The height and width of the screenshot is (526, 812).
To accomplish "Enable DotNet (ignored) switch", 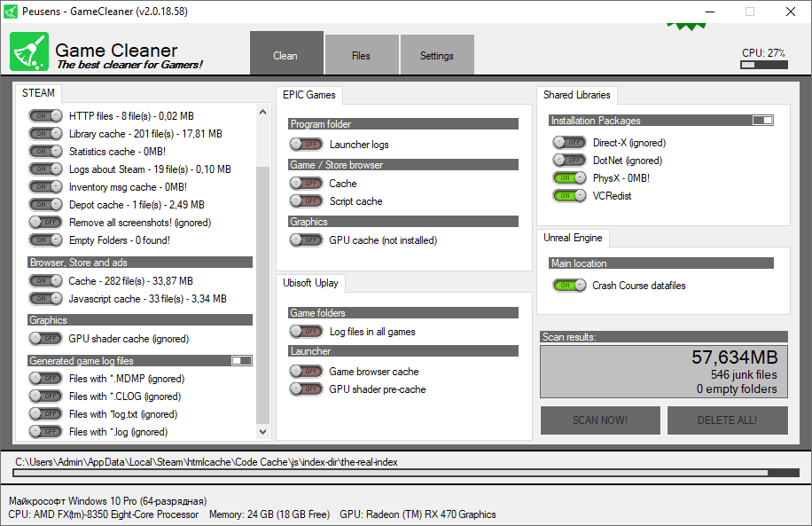I will (x=569, y=161).
